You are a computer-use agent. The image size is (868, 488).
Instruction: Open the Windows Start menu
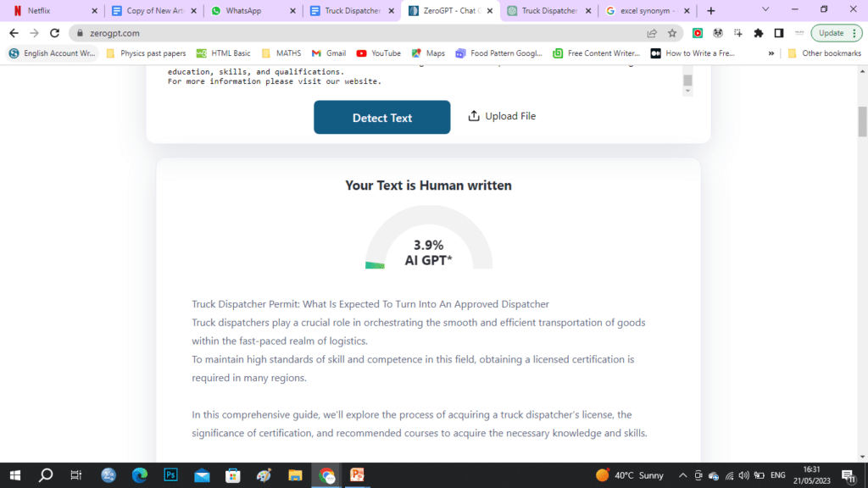[15, 475]
